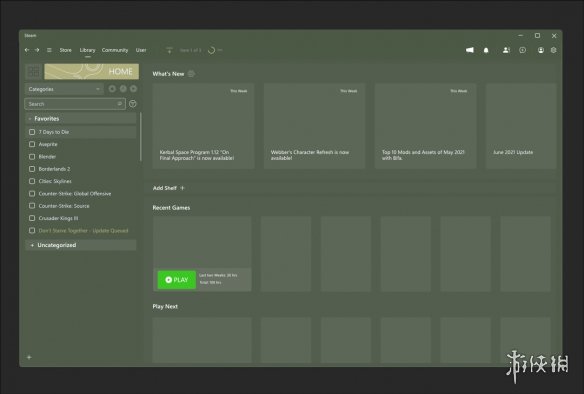Viewport: 584px width, 394px height.
Task: Click the sidebar game list scrollbar
Action: point(140,137)
